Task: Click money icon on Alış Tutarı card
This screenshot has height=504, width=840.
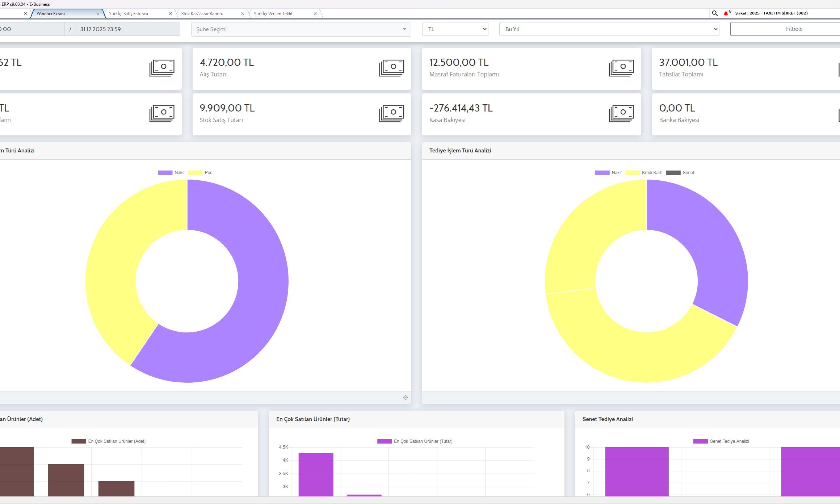Action: pyautogui.click(x=391, y=68)
